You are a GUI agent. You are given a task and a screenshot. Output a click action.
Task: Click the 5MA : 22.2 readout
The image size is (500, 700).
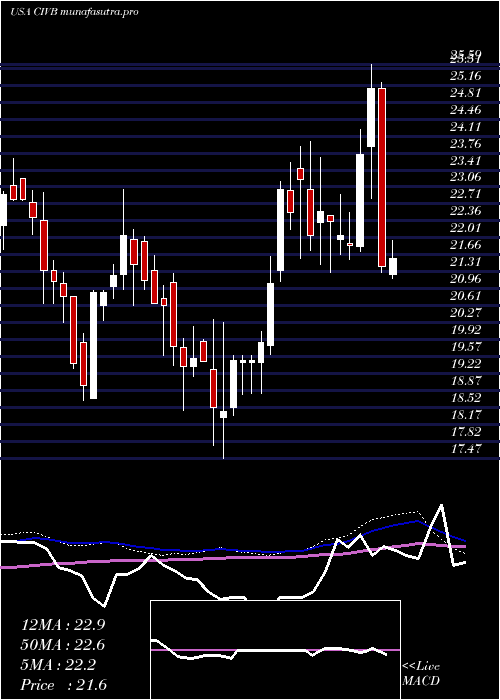point(58,665)
